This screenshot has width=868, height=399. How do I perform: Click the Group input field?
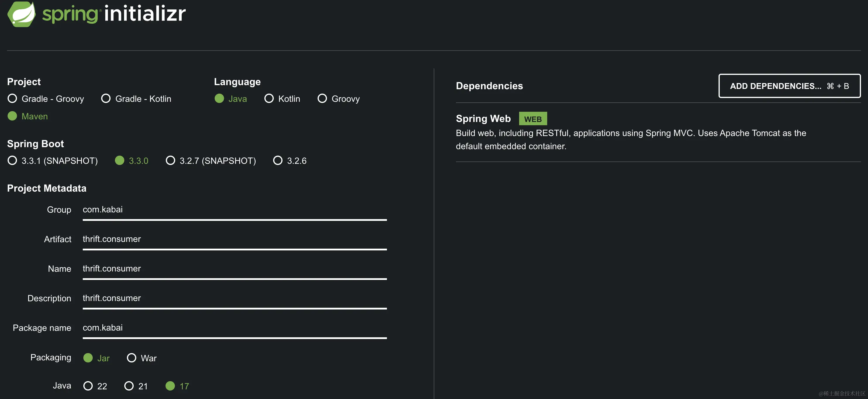[x=235, y=210]
